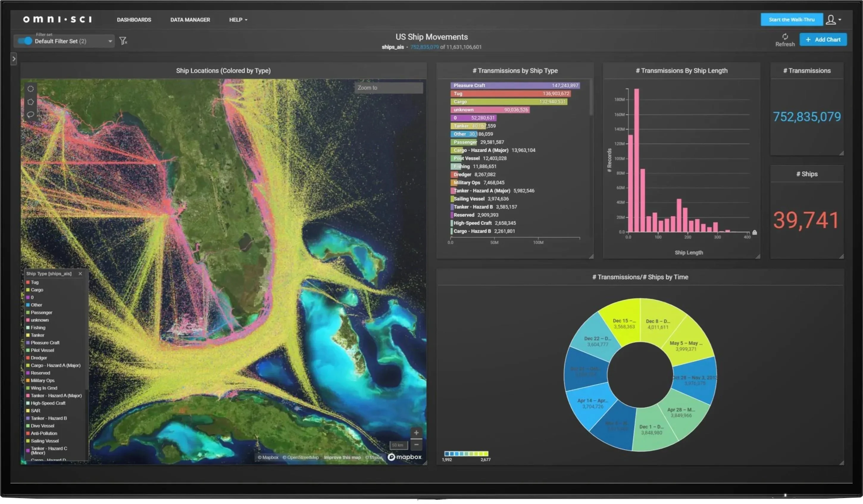Open the DASHBOARDS menu item
The height and width of the screenshot is (504, 863).
tap(134, 20)
